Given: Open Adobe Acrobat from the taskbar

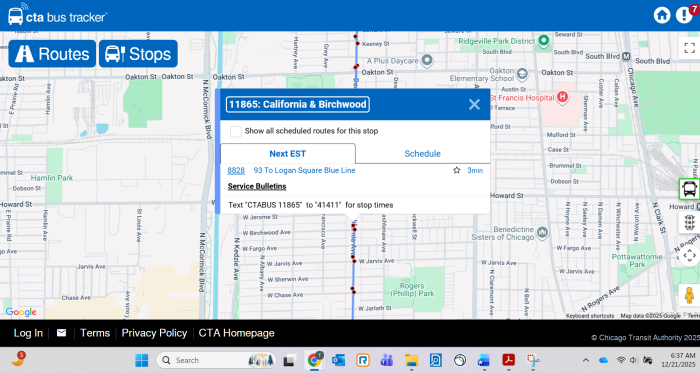Looking at the screenshot, I should pyautogui.click(x=508, y=360).
